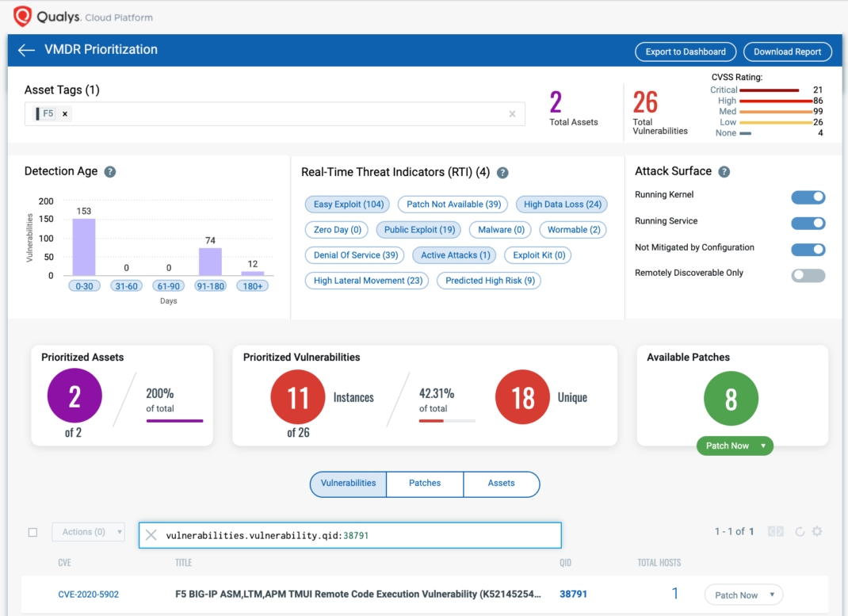Toggle Not Mitigated by Configuration switch
This screenshot has width=848, height=616.
pos(808,249)
